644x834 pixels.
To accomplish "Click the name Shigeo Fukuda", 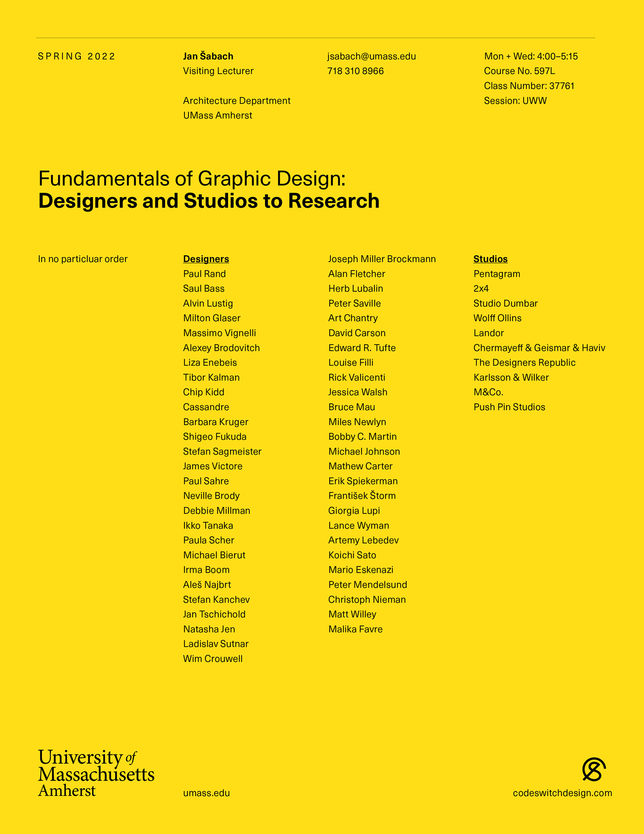I will (215, 437).
